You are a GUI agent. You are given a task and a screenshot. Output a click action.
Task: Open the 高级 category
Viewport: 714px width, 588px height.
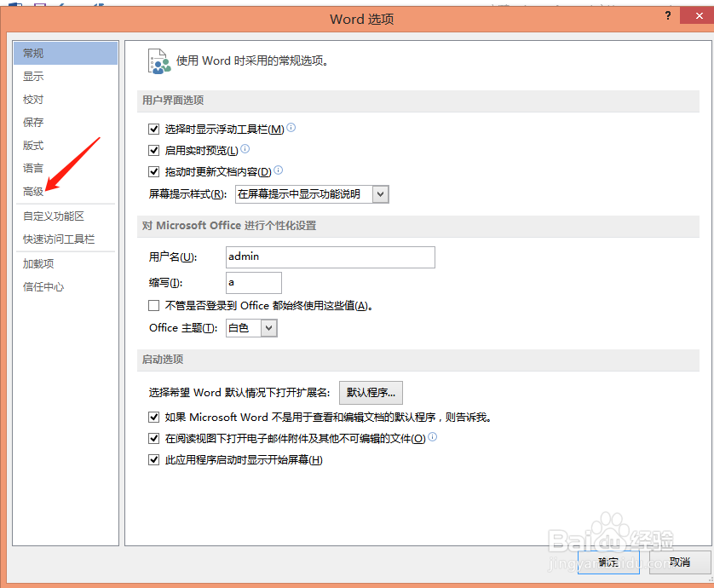point(66,192)
